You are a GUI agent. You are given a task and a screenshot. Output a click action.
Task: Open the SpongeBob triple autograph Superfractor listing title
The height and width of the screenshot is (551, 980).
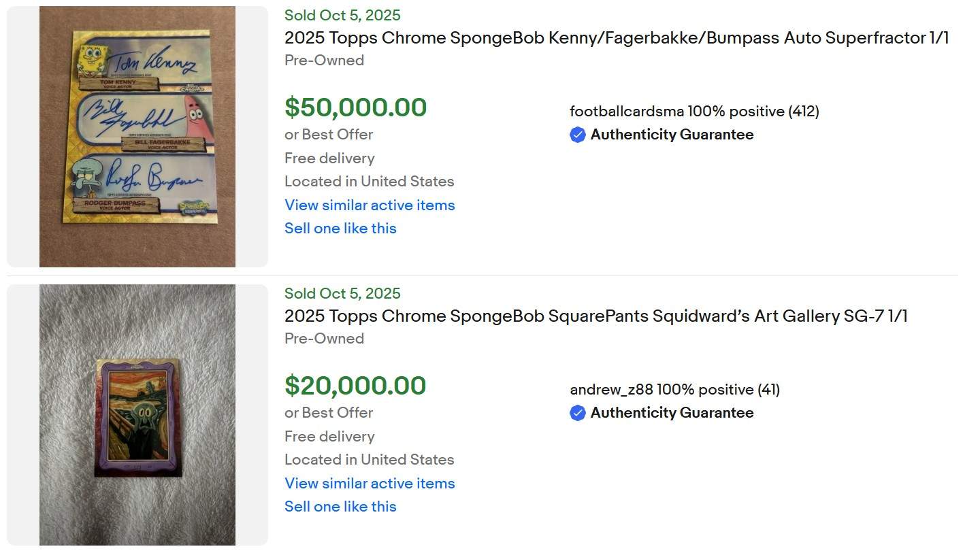[x=616, y=38]
